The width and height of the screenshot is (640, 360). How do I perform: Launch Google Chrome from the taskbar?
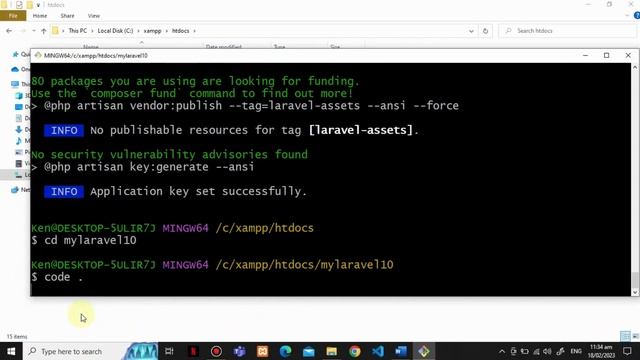tap(355, 351)
